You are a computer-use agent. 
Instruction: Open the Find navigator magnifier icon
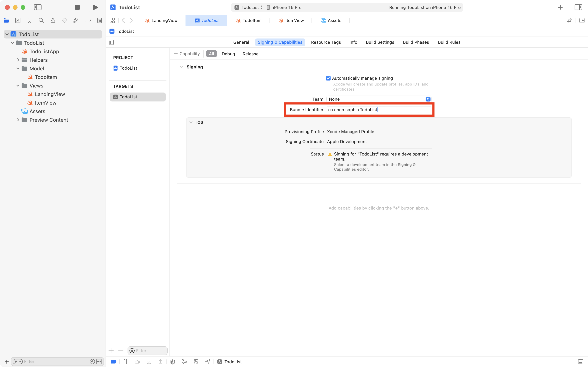[x=41, y=20]
